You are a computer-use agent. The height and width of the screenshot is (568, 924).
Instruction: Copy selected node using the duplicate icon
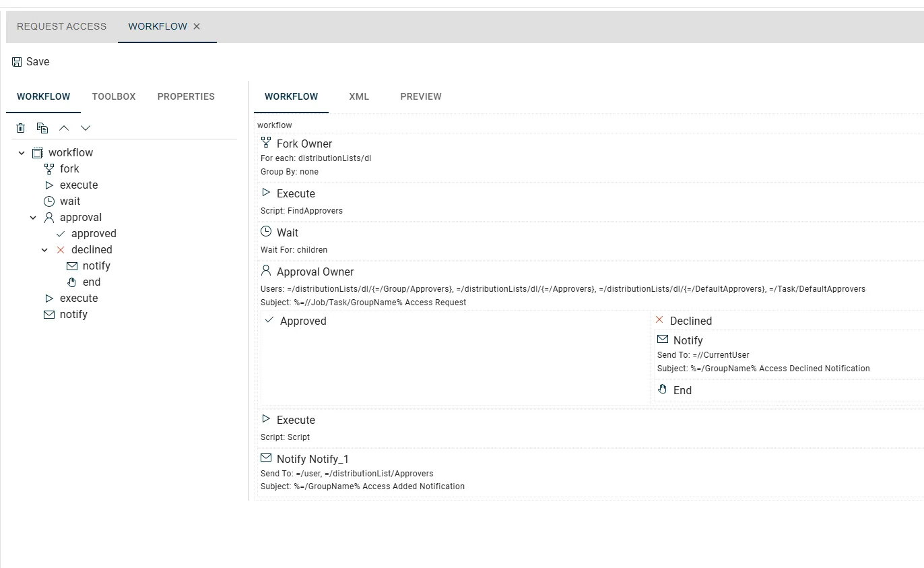pos(42,128)
